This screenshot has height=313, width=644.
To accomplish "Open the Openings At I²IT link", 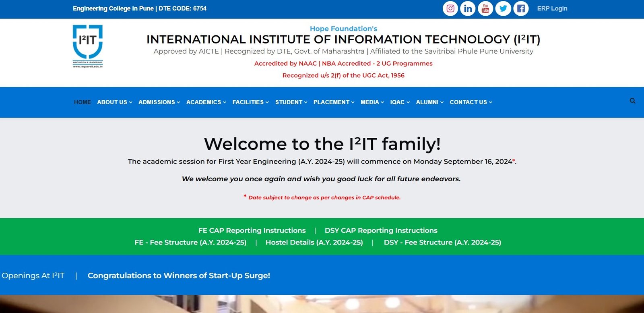I will (33, 276).
